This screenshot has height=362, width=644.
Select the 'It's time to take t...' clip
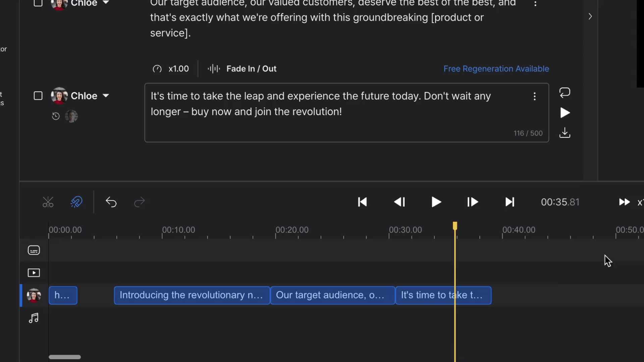click(443, 295)
